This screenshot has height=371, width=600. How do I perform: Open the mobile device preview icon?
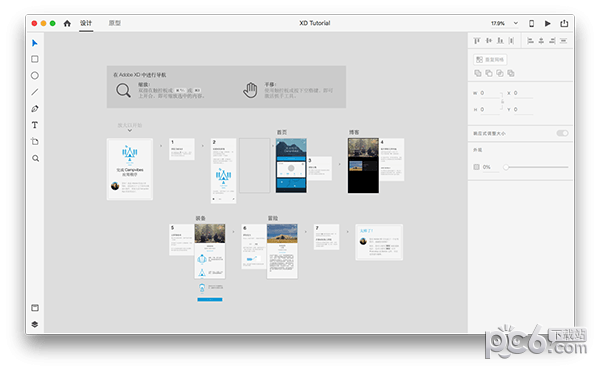pyautogui.click(x=532, y=23)
